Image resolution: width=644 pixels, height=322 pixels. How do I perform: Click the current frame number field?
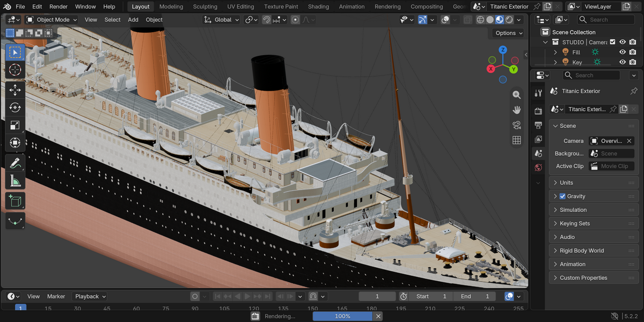pyautogui.click(x=377, y=296)
